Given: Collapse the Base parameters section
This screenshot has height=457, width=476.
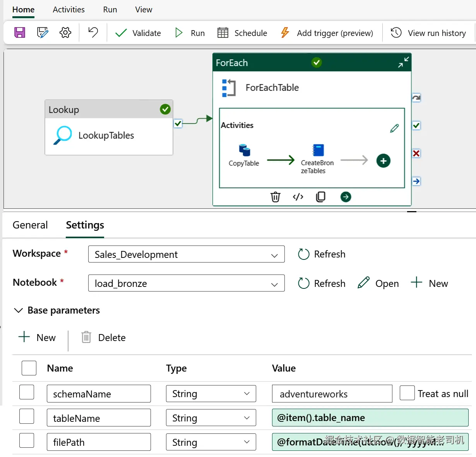Looking at the screenshot, I should (x=18, y=310).
